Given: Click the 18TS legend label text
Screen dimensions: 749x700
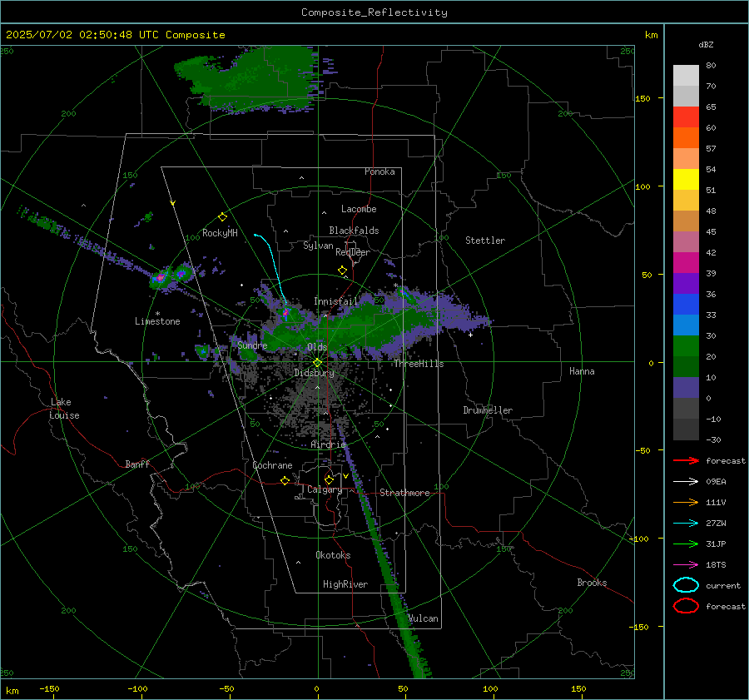Looking at the screenshot, I should click(716, 565).
